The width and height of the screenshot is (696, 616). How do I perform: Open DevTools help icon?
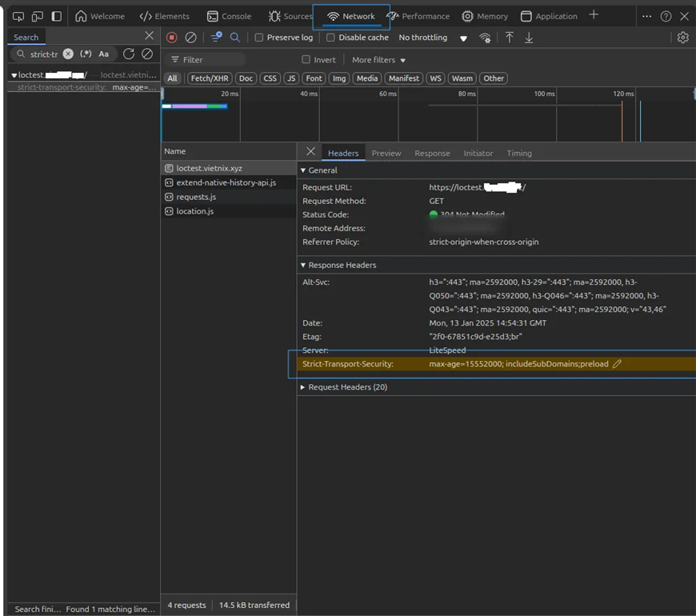[666, 17]
